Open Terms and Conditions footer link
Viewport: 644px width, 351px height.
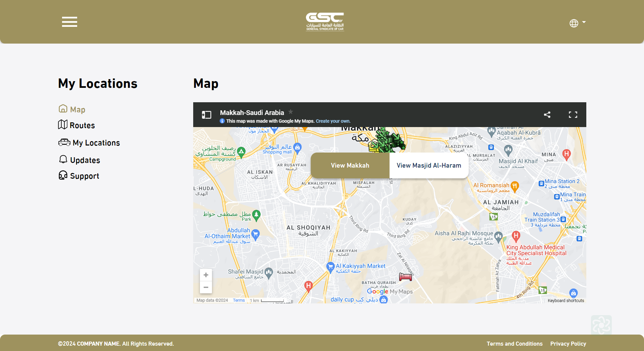click(x=514, y=344)
